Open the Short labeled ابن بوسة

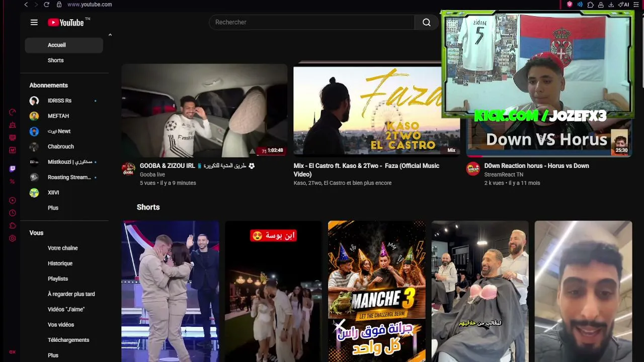coord(273,291)
